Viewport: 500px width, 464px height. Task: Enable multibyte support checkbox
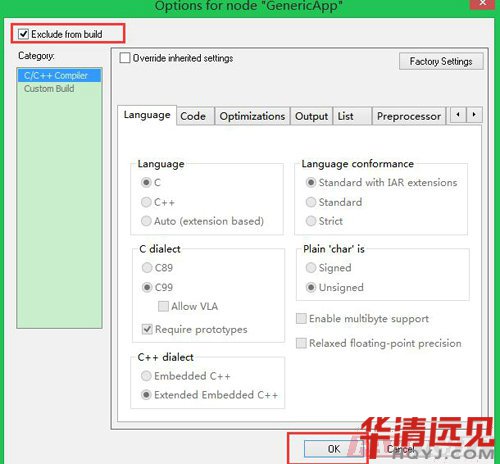(x=301, y=318)
